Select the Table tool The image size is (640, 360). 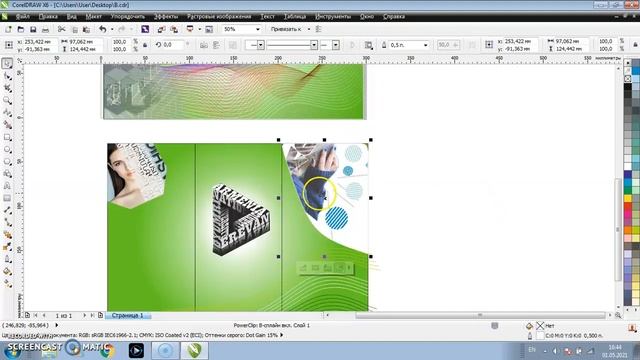click(x=7, y=198)
